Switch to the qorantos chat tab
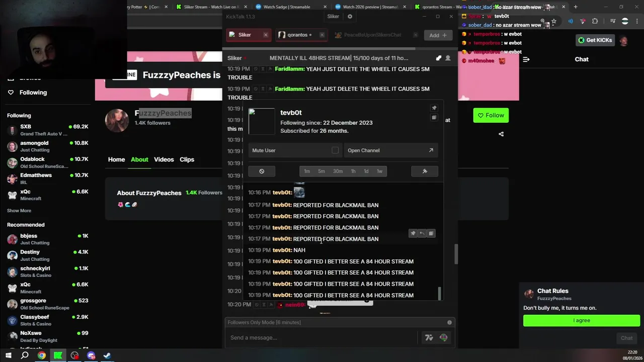The width and height of the screenshot is (644, 362). (x=301, y=35)
